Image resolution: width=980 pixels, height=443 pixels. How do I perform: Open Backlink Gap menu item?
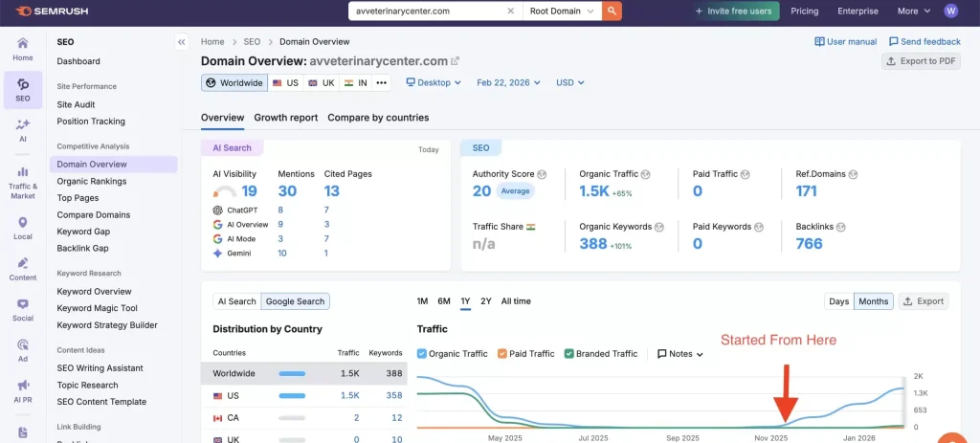pyautogui.click(x=82, y=248)
